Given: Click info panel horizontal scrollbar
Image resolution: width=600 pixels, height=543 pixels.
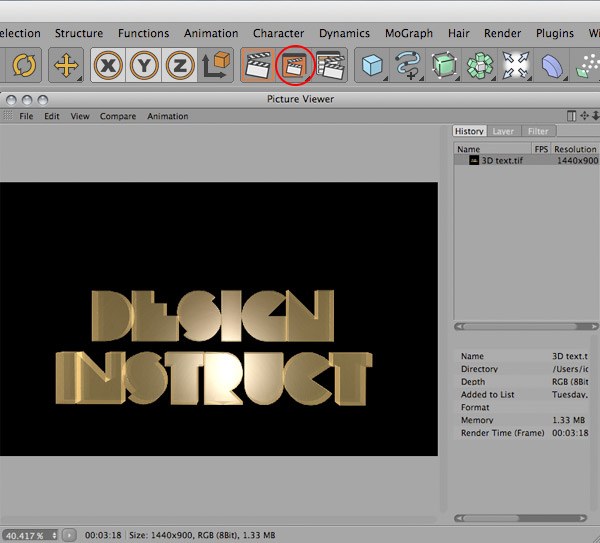Looking at the screenshot, I should 520,518.
